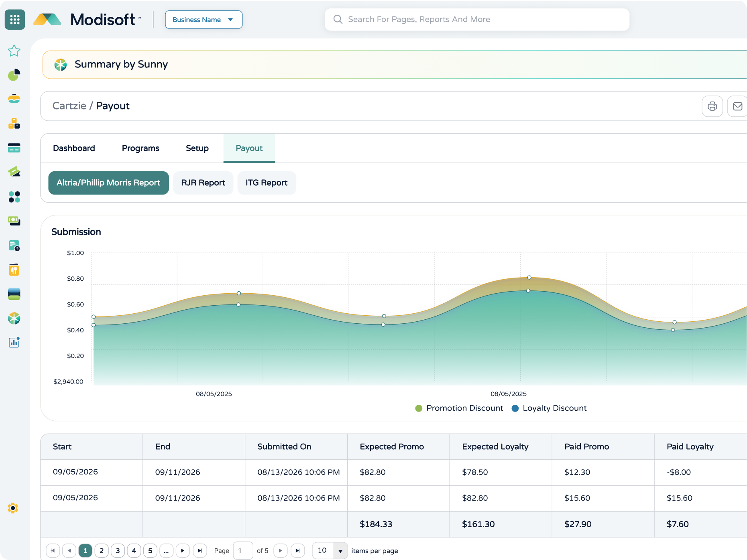This screenshot has height=560, width=747.
Task: Open the green ticket tag sidebar icon
Action: pyautogui.click(x=14, y=172)
